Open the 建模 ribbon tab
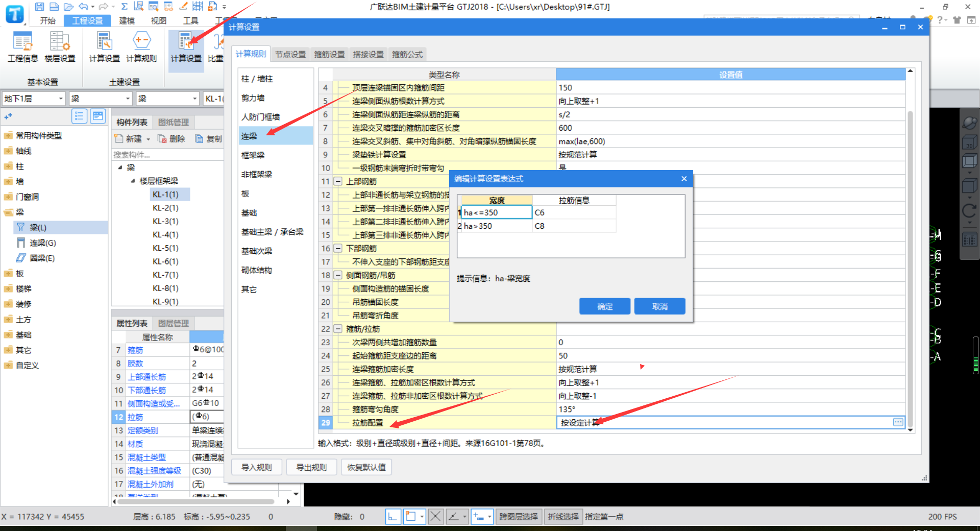980x531 pixels. (x=127, y=20)
